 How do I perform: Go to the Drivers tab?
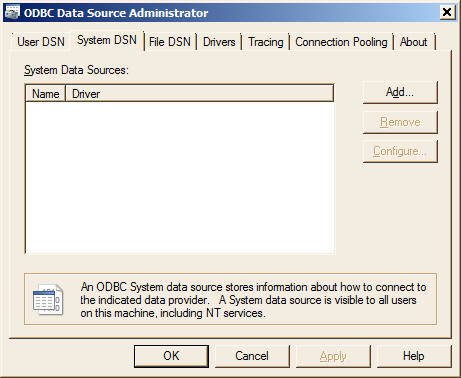click(219, 42)
